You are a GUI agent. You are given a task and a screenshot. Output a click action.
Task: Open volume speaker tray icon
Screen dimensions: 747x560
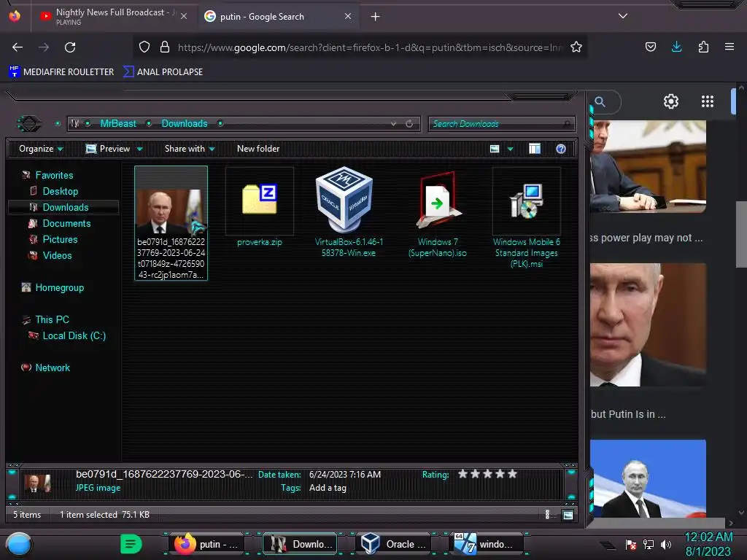[666, 544]
